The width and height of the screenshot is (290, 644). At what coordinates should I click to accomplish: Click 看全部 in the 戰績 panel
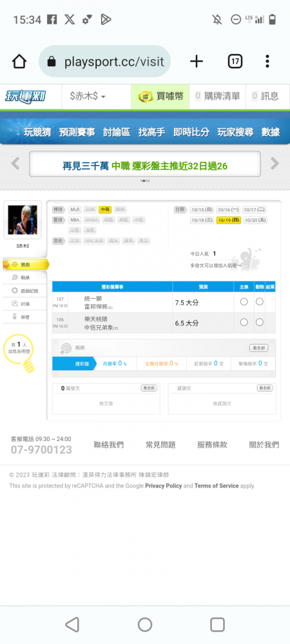[x=259, y=348]
